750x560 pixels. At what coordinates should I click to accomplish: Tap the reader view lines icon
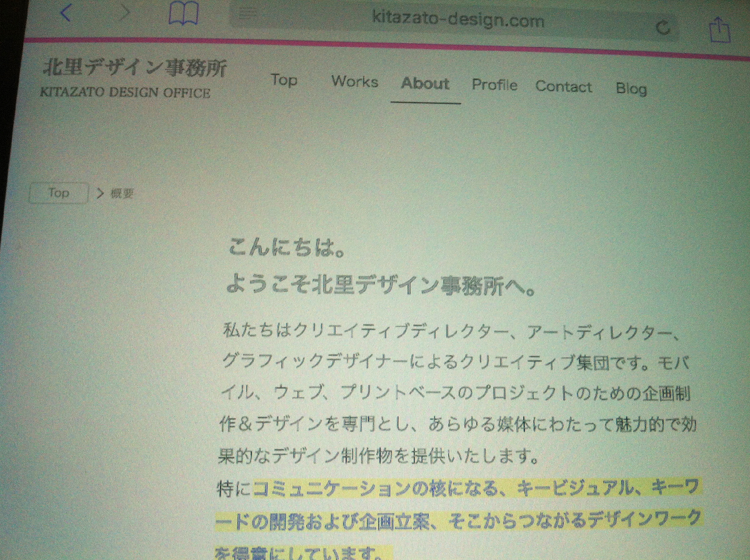249,13
